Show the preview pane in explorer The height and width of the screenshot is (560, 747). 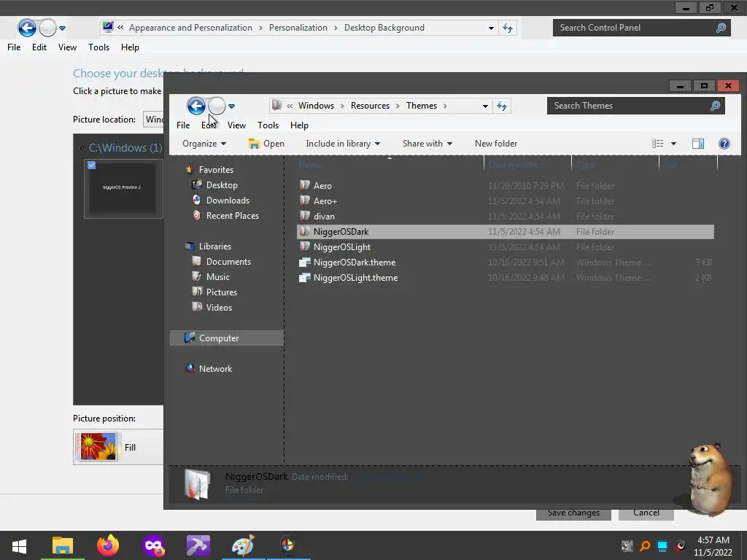pos(698,144)
